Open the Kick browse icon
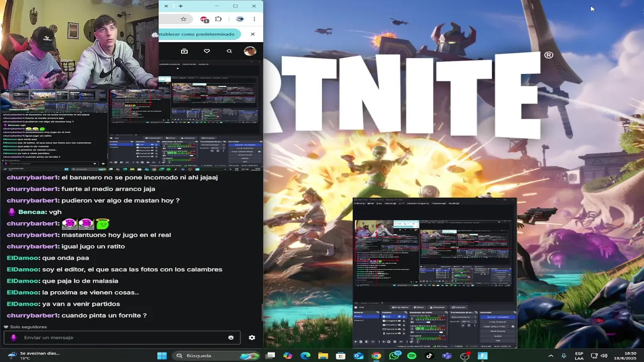 (184, 51)
